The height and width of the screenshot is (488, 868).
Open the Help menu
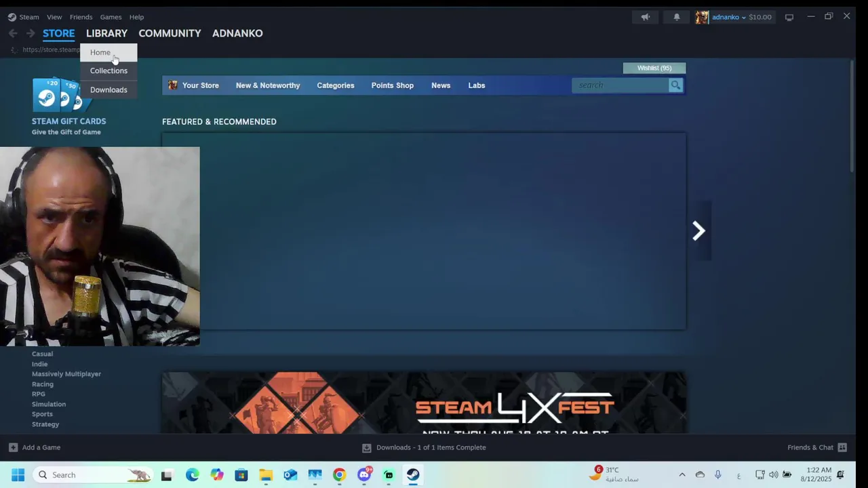136,17
